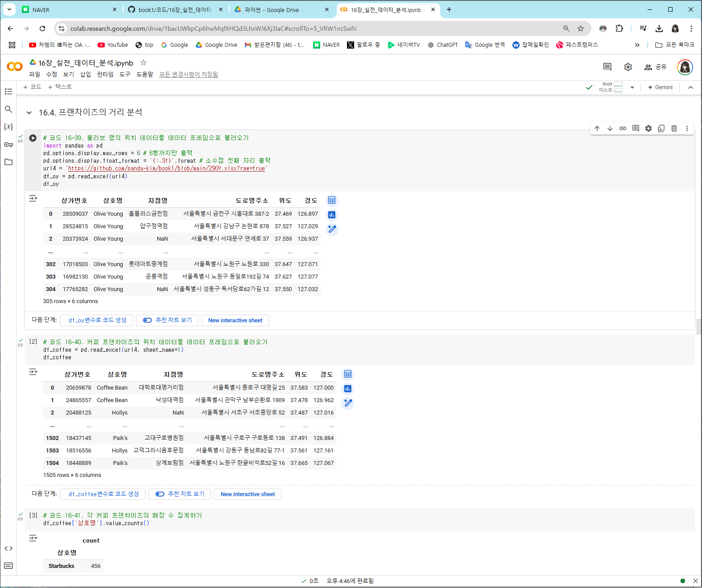
Task: Open the code snippets icon in sidebar
Action: (x=8, y=548)
